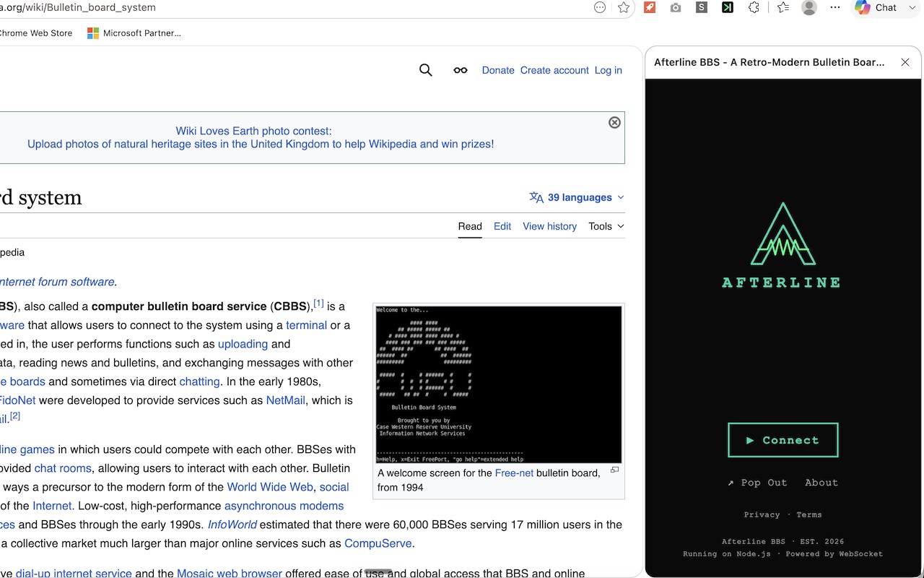924x578 pixels.
Task: Open Copilot Chat button
Action: [x=875, y=7]
